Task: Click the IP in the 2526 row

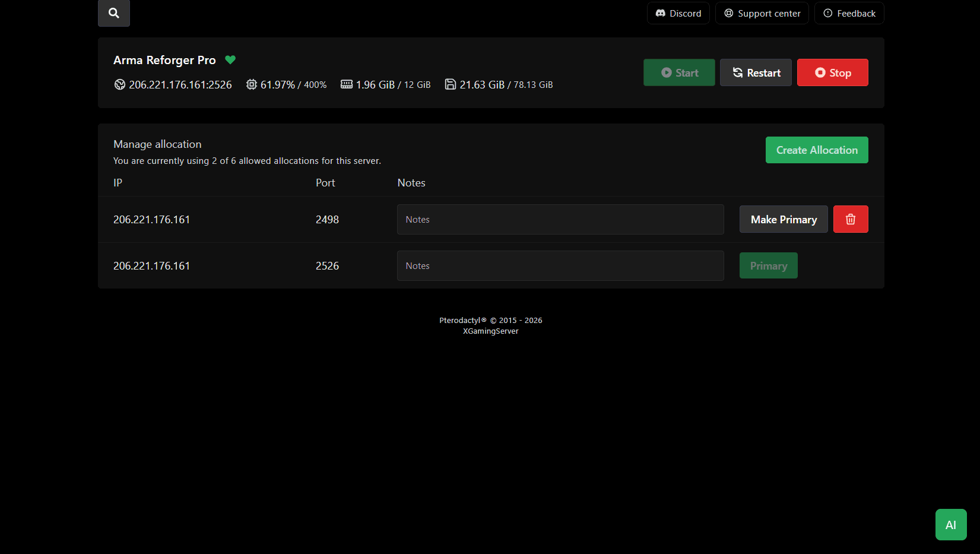Action: [x=151, y=266]
